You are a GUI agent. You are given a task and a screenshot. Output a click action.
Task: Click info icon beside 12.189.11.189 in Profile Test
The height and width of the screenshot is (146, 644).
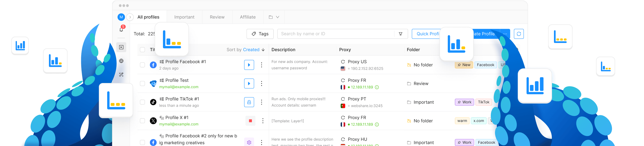(x=377, y=87)
